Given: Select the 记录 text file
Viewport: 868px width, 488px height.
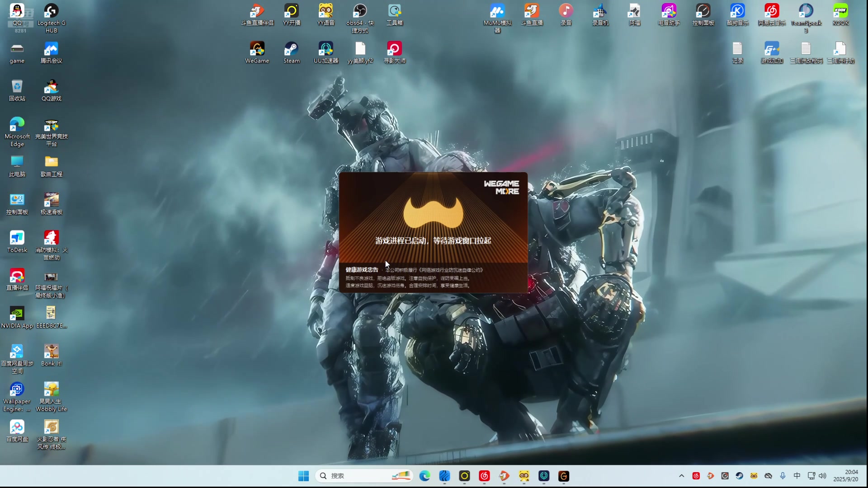Looking at the screenshot, I should tap(738, 52).
